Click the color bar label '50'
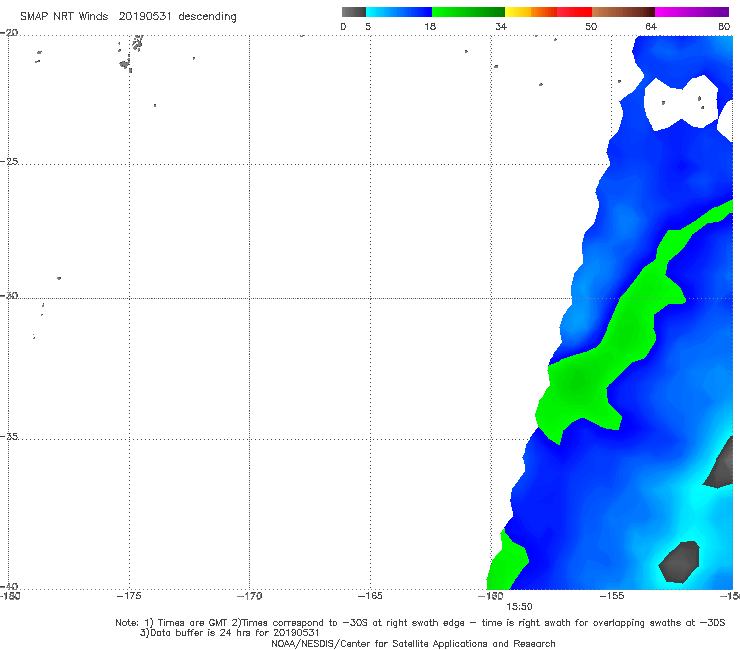The height and width of the screenshot is (650, 740). 591,27
